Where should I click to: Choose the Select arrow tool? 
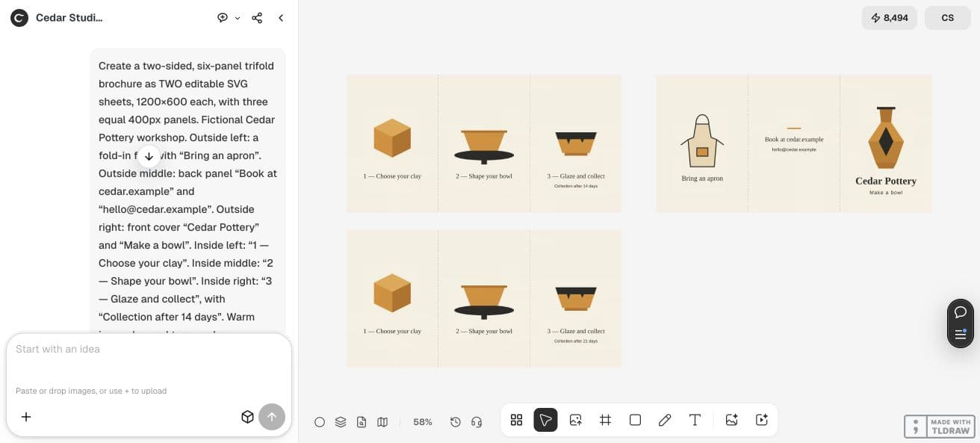(x=545, y=420)
